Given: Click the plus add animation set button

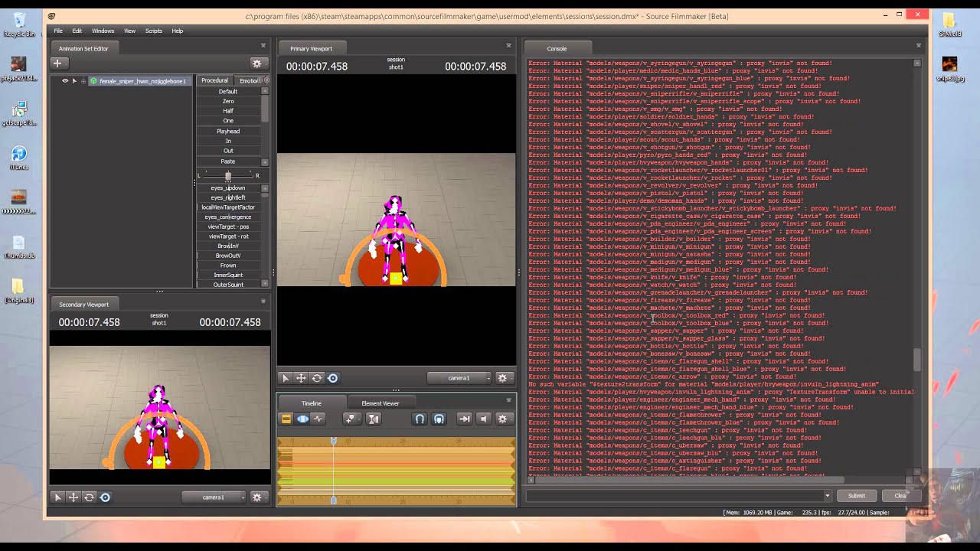Looking at the screenshot, I should (58, 64).
